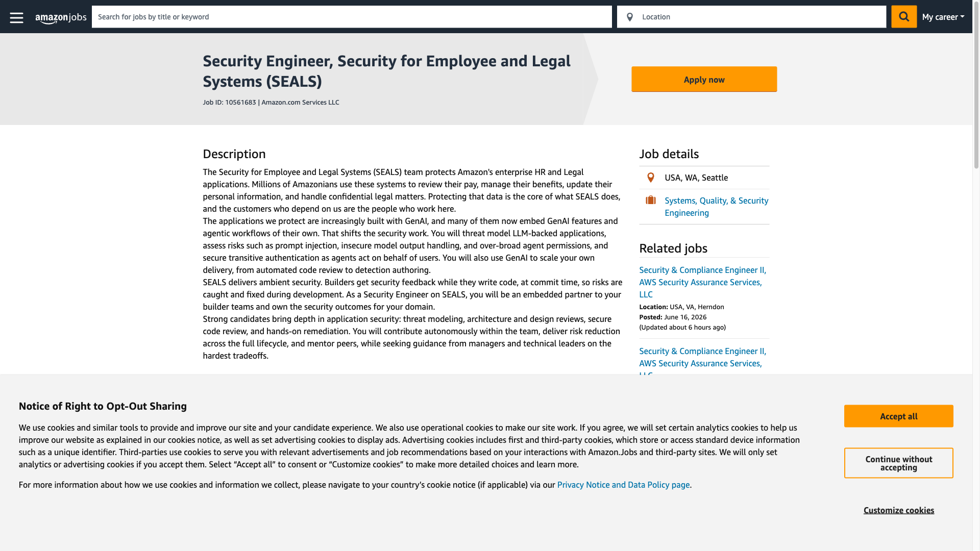Click the location pin icon in search bar
Screen dimensions: 980x551
pyautogui.click(x=629, y=17)
